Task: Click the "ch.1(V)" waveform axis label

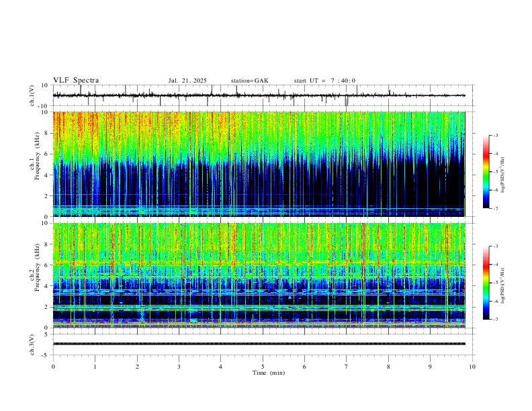Action: tap(33, 95)
